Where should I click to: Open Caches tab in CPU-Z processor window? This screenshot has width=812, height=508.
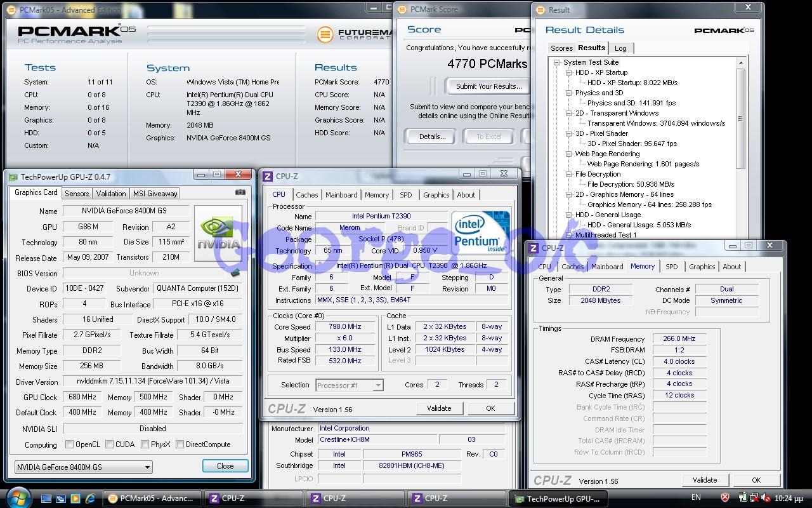point(307,195)
